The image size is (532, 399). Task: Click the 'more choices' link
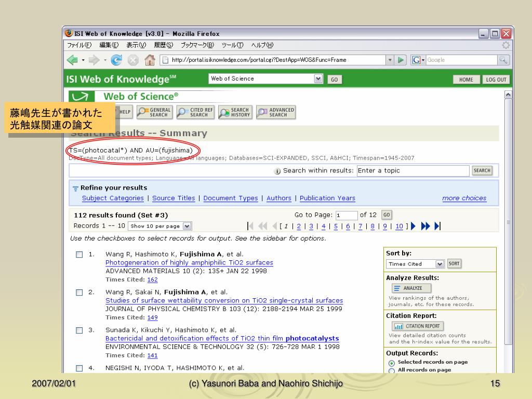[464, 198]
